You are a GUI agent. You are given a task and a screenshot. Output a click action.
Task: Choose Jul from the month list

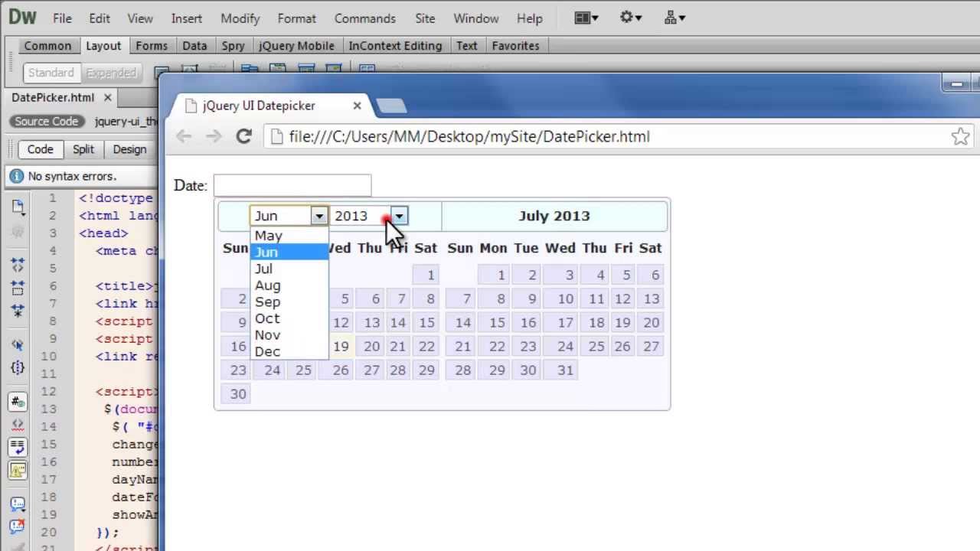(289, 269)
